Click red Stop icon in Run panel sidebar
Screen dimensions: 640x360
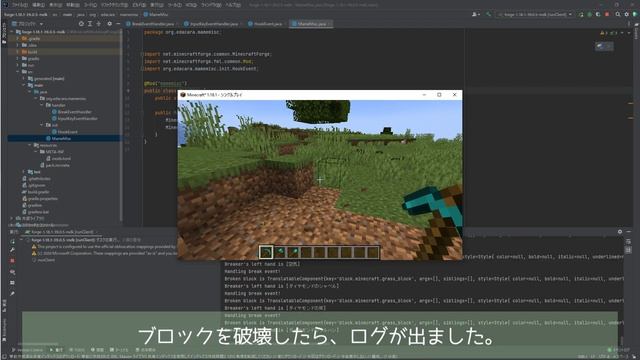click(x=12, y=260)
